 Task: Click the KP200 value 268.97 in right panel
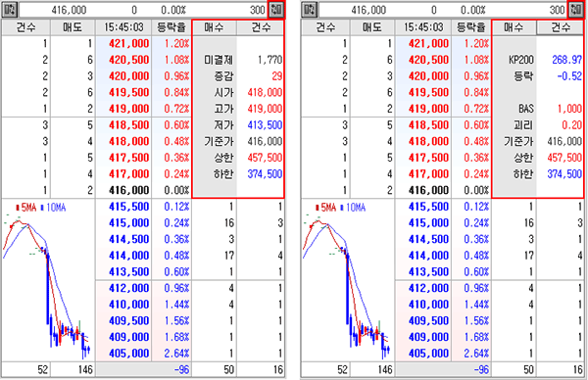pos(567,60)
